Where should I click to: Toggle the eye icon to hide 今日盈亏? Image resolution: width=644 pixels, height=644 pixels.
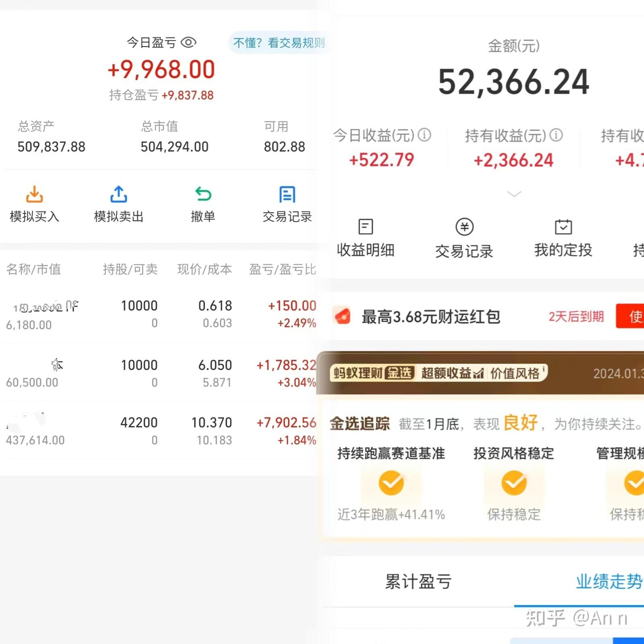point(189,41)
